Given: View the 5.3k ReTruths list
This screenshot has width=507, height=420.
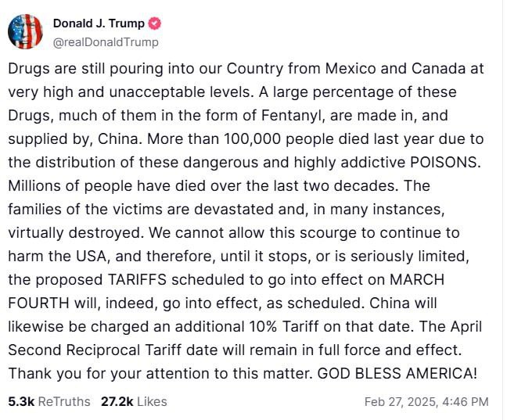Looking at the screenshot, I should [49, 401].
